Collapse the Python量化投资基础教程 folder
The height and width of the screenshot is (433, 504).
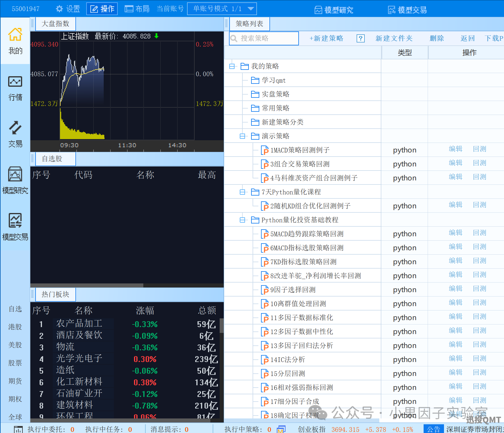pos(242,220)
